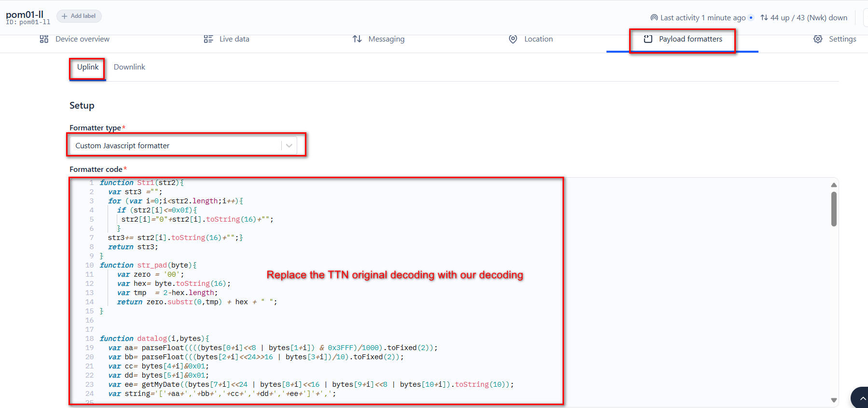Click the device name pom01-ll

click(25, 14)
